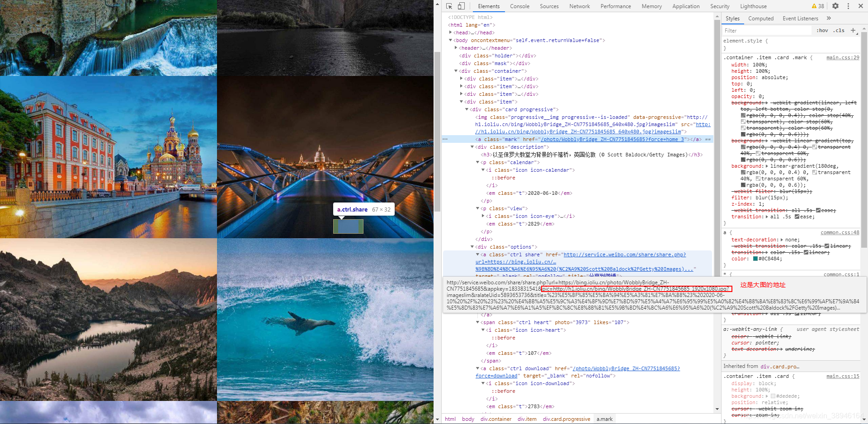Switch to the Computed styles tab
Viewport: 868px width, 424px height.
pyautogui.click(x=761, y=19)
